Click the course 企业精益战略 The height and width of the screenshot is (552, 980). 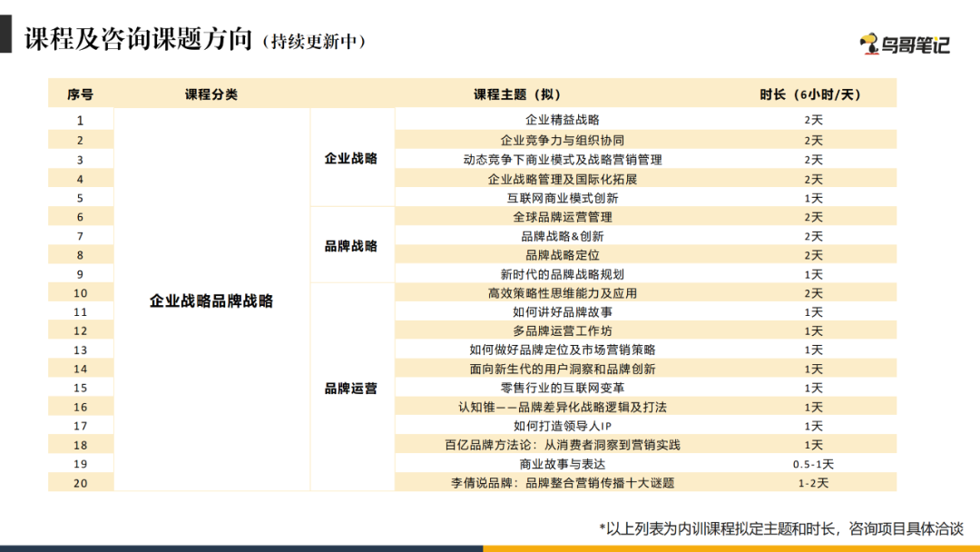563,120
